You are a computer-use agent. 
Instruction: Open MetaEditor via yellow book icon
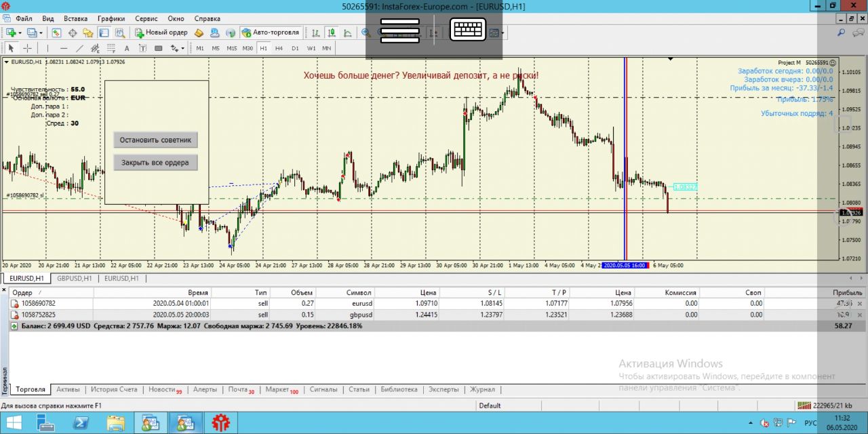coord(199,33)
